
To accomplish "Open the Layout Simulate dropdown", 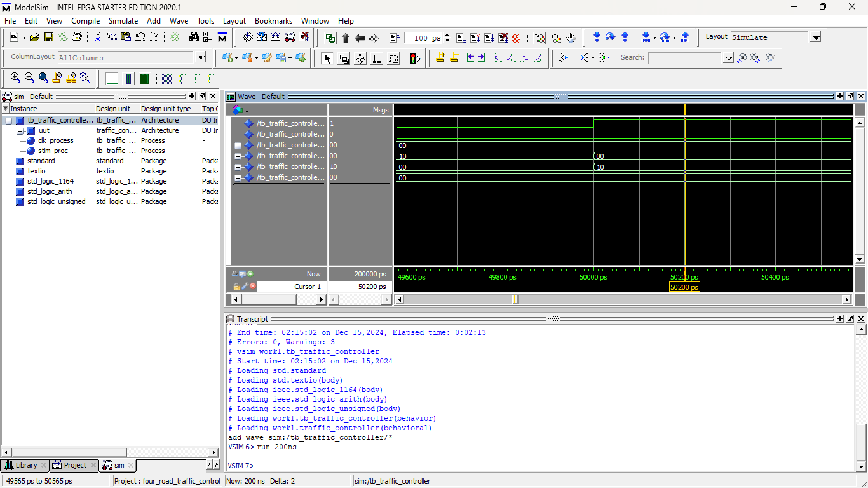I will (x=816, y=37).
